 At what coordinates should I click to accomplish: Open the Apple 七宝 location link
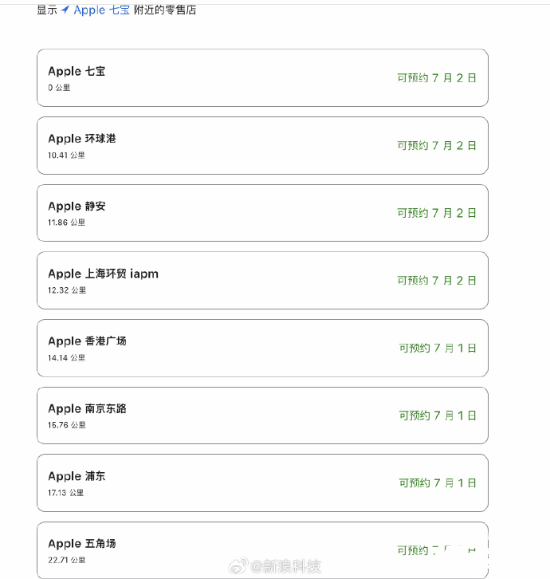(102, 10)
